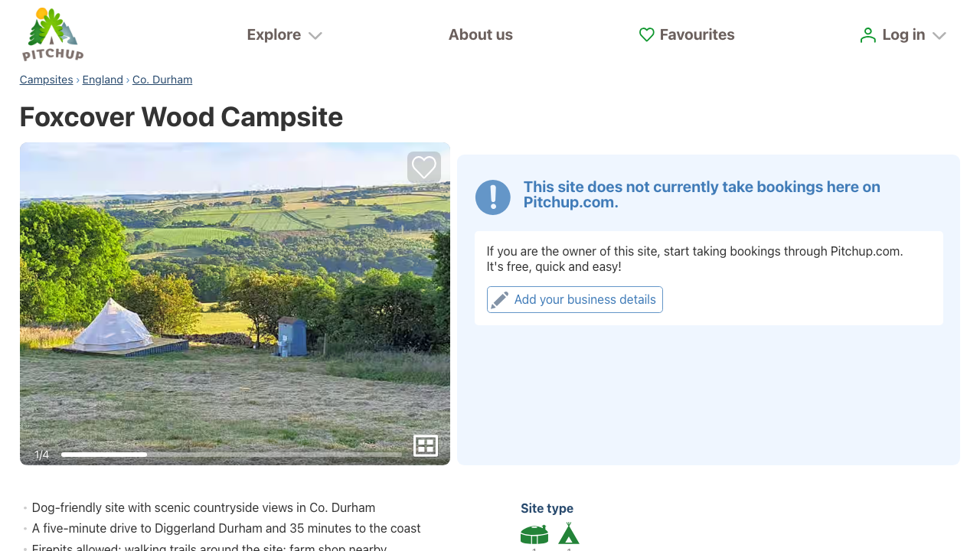This screenshot has height=551, width=980.
Task: Click the tent site type icon
Action: [569, 533]
